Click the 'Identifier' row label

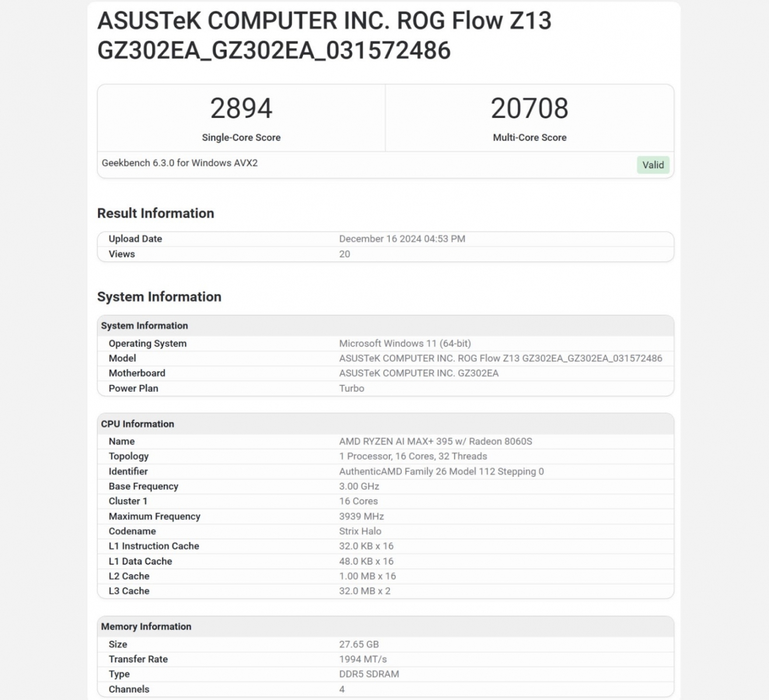128,471
